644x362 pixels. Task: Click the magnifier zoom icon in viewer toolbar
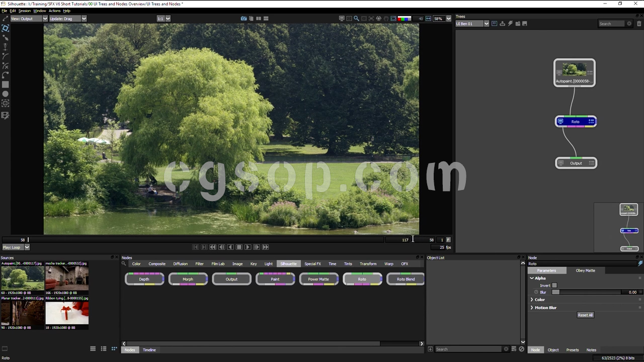pyautogui.click(x=356, y=19)
